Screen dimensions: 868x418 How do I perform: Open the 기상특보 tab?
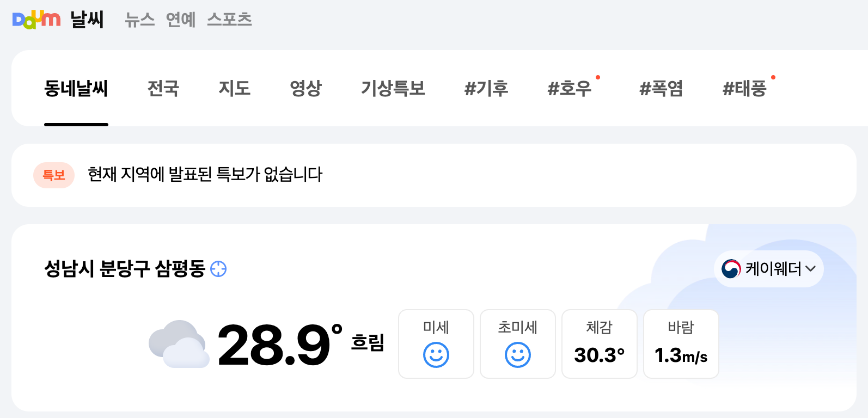pos(394,89)
